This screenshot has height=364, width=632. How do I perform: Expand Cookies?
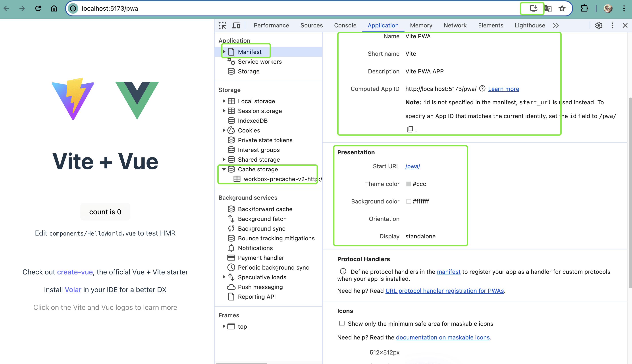pos(224,130)
